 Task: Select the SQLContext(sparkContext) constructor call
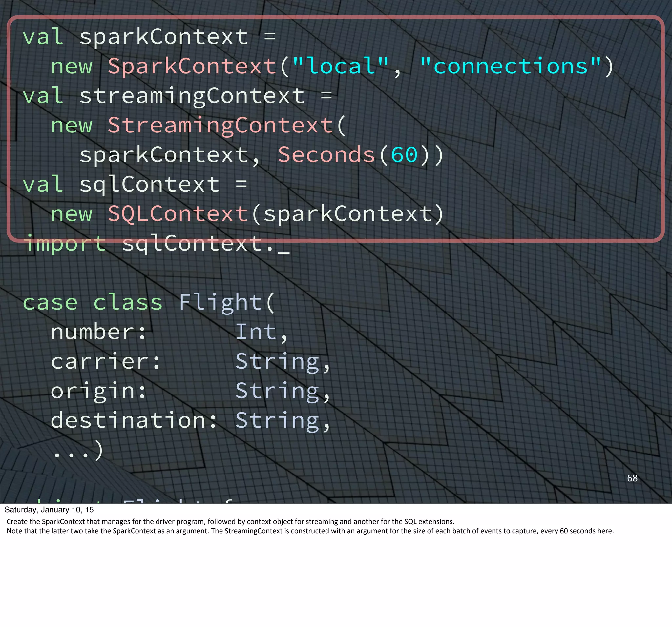pos(276,214)
